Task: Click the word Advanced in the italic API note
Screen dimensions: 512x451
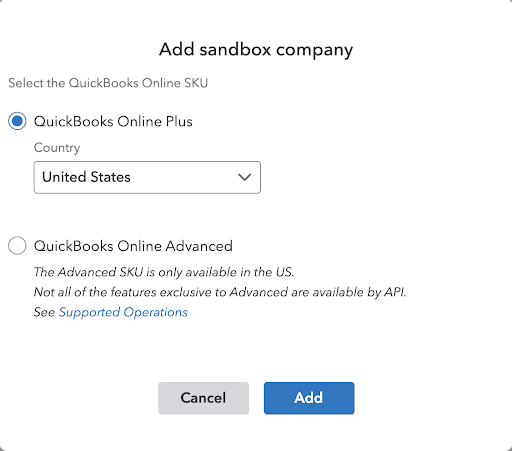Action: point(259,292)
